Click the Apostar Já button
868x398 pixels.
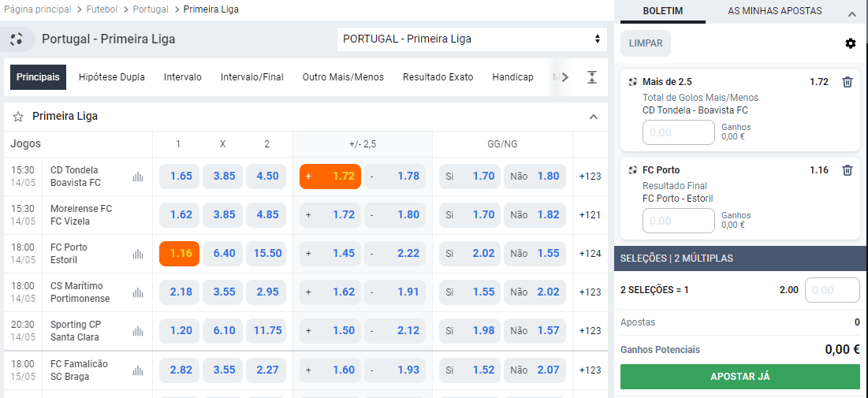pyautogui.click(x=739, y=377)
